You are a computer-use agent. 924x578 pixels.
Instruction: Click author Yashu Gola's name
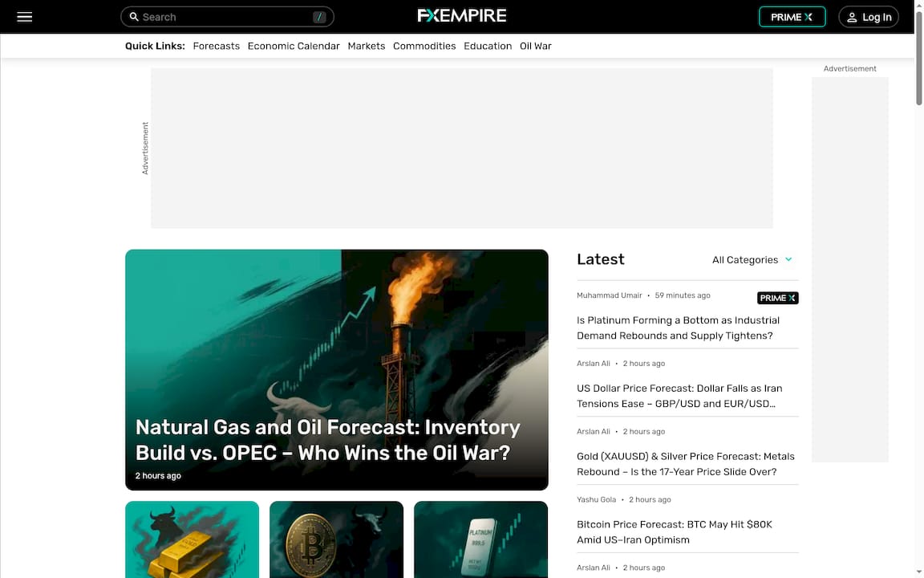click(597, 499)
